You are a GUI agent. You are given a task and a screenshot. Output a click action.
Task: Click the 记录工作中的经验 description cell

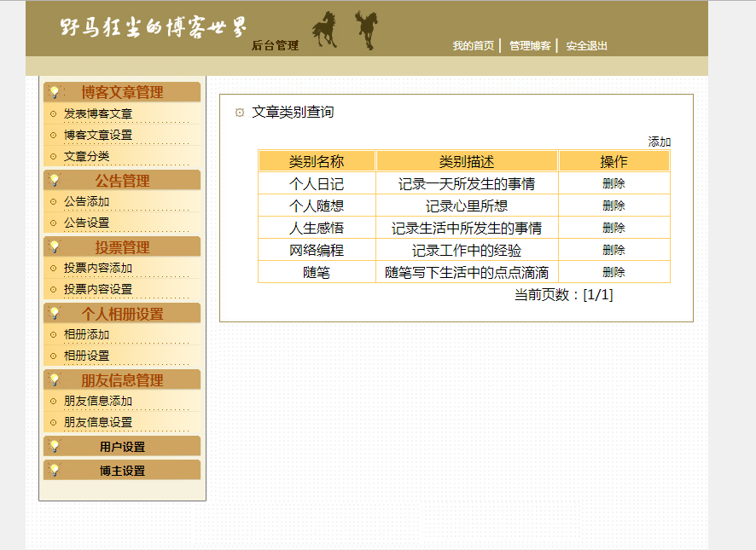(x=467, y=250)
